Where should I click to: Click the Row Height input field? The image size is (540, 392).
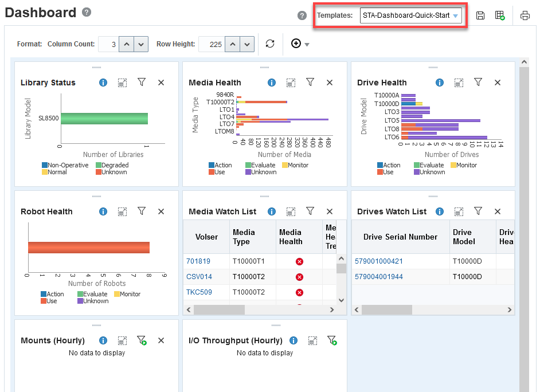[x=212, y=44]
